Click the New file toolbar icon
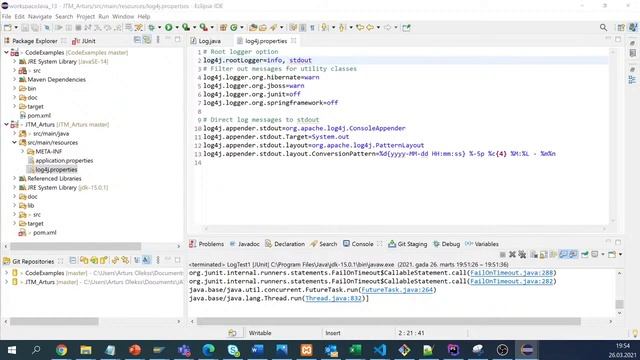The width and height of the screenshot is (640, 360). [7, 27]
